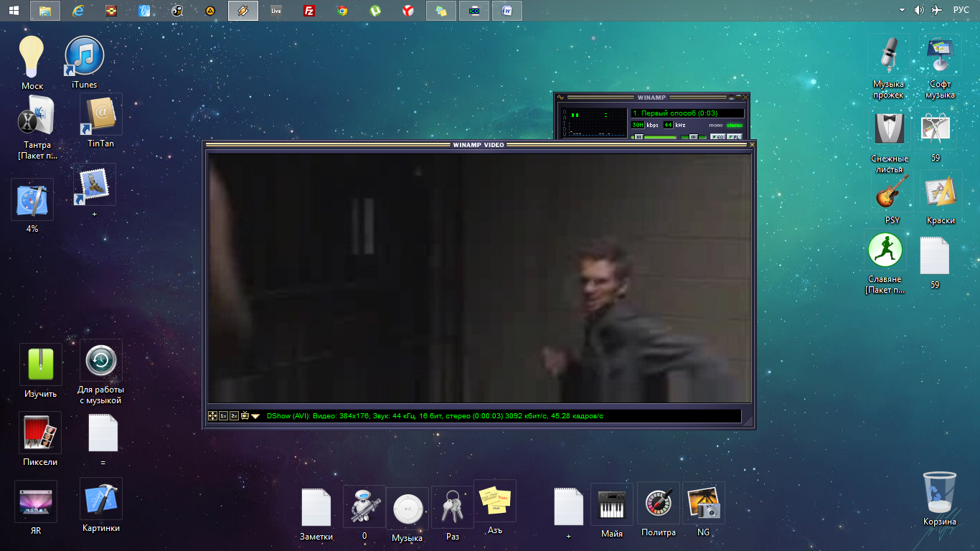Select the iTunes desktop icon
The width and height of the screenshot is (980, 551).
pos(85,62)
